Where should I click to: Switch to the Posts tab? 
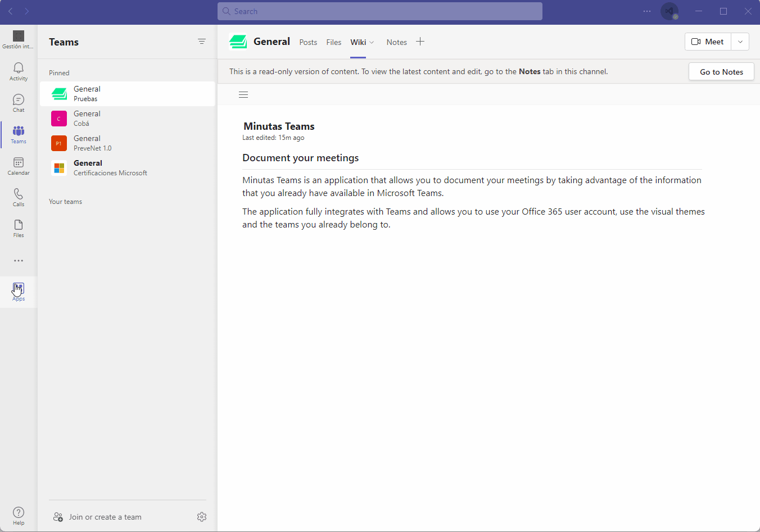click(308, 42)
